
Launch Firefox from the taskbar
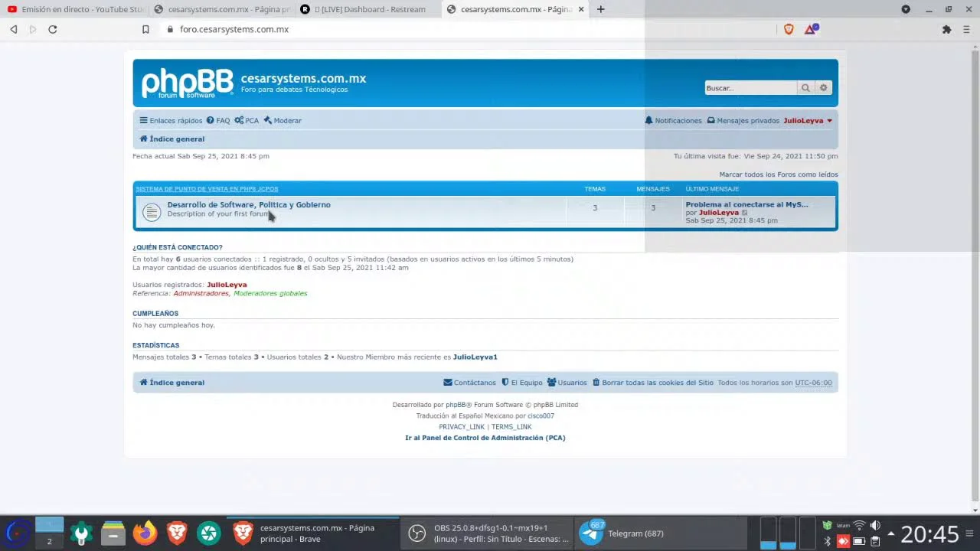[x=145, y=533]
